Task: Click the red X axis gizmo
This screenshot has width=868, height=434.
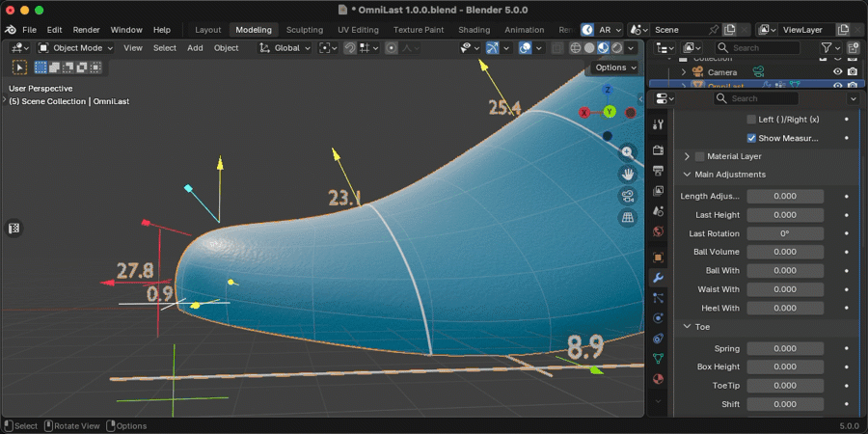Action: click(x=584, y=113)
